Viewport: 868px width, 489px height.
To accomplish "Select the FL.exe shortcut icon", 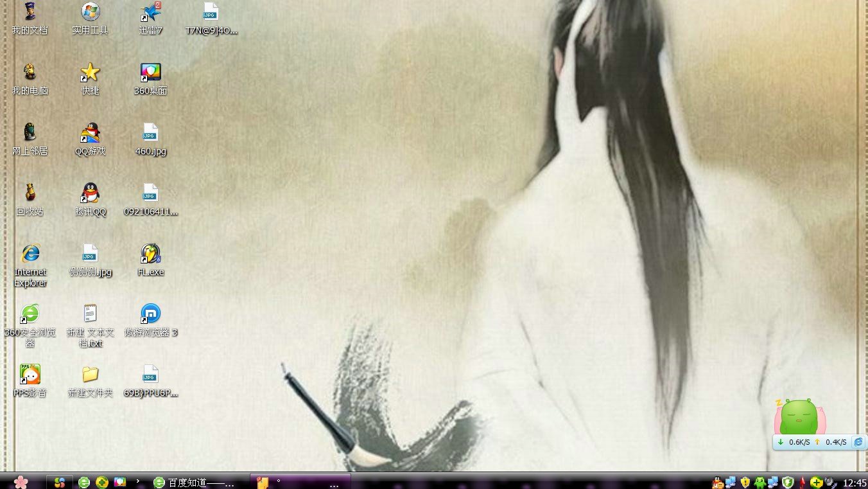I will (x=150, y=254).
